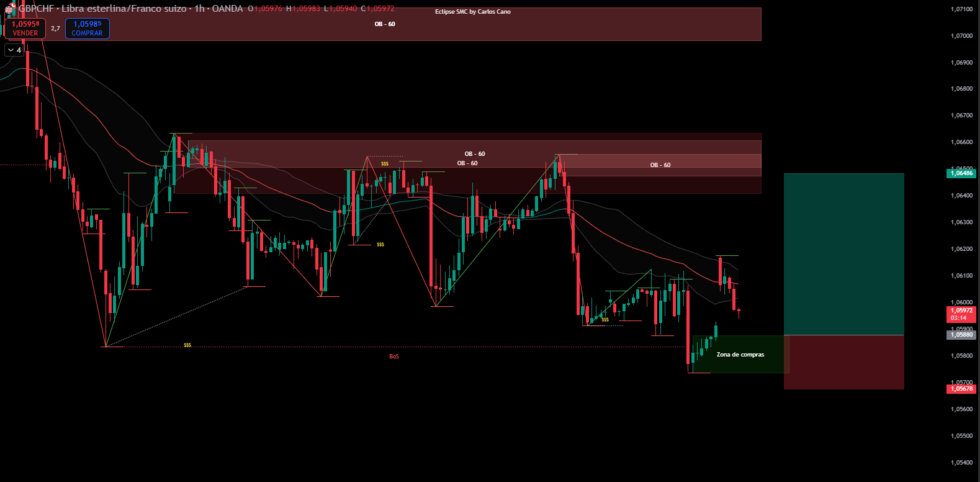Select the Eclipse SMC by Carlos Cano label
This screenshot has height=482, width=980.
[473, 12]
